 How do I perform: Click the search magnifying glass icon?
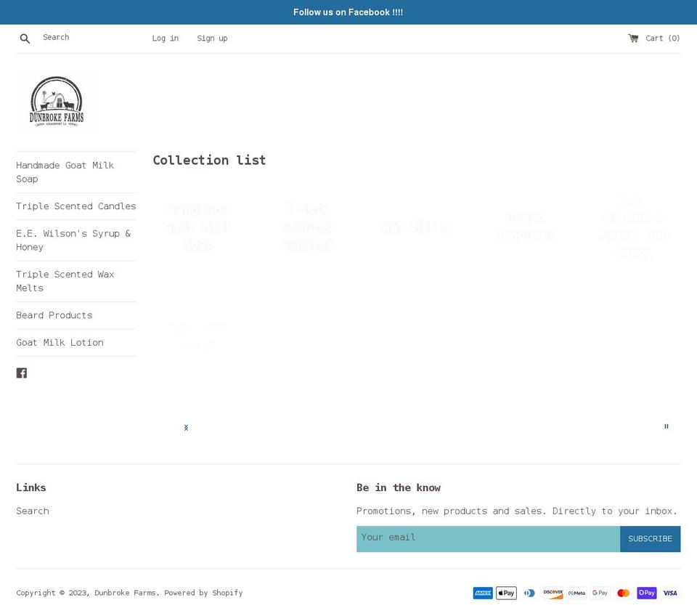[25, 38]
